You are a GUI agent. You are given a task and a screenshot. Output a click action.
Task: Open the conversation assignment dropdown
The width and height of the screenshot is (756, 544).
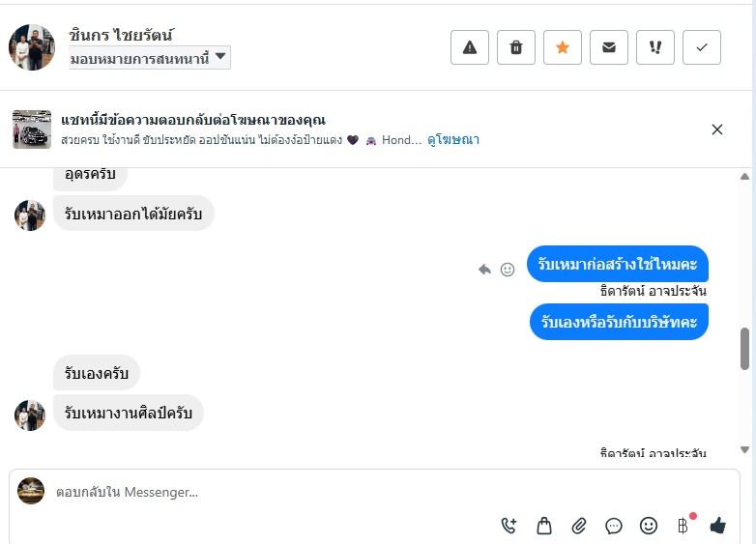150,58
